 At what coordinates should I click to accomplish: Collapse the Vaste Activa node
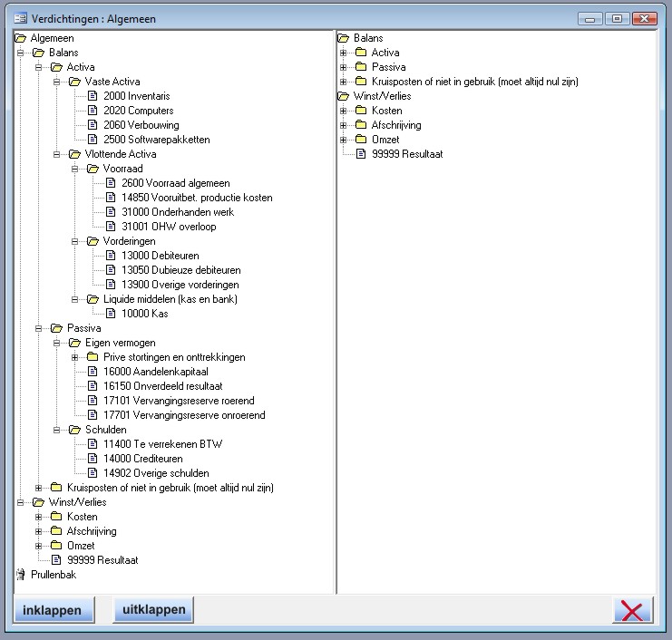(56, 82)
